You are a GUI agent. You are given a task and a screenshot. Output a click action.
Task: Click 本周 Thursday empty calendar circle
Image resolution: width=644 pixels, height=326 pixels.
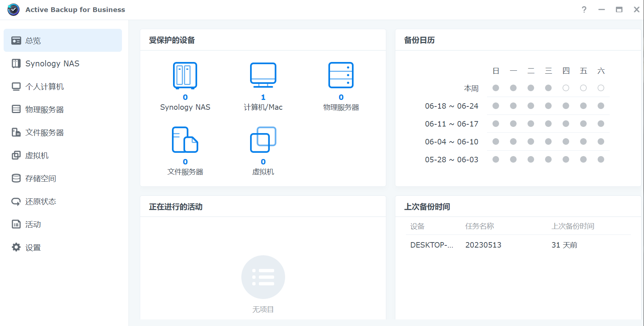[x=566, y=88]
